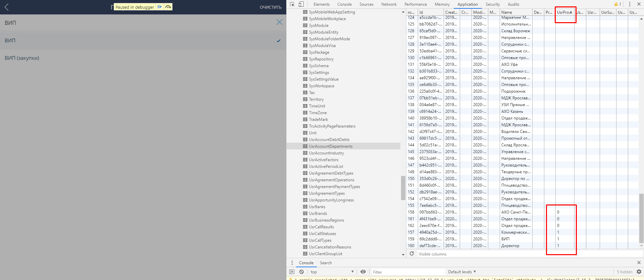Screen dimensions: 644x280
Task: Click the warnings count indicator
Action: (617, 4)
